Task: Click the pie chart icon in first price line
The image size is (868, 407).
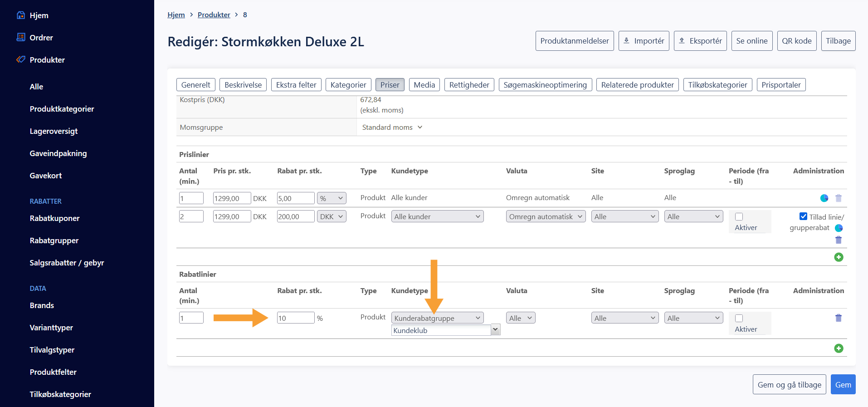Action: pyautogui.click(x=824, y=198)
